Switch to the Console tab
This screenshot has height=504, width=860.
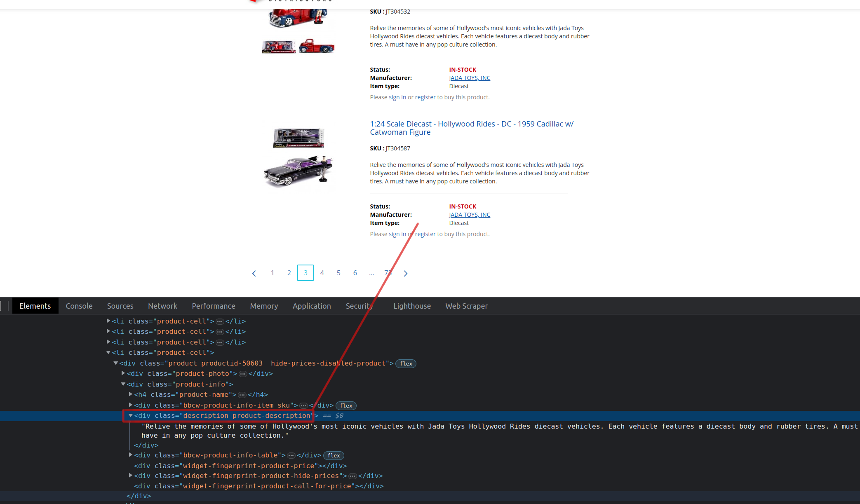click(79, 306)
